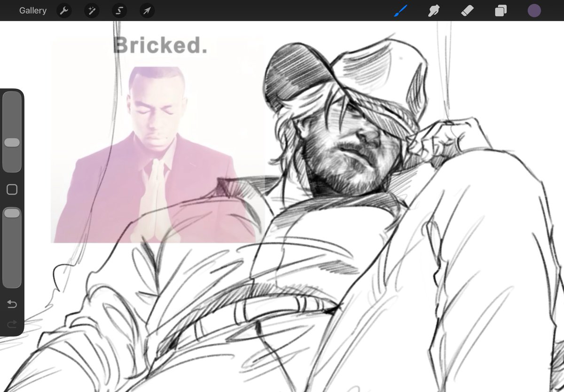Click the 'Bricked.' reference image text

click(x=160, y=45)
